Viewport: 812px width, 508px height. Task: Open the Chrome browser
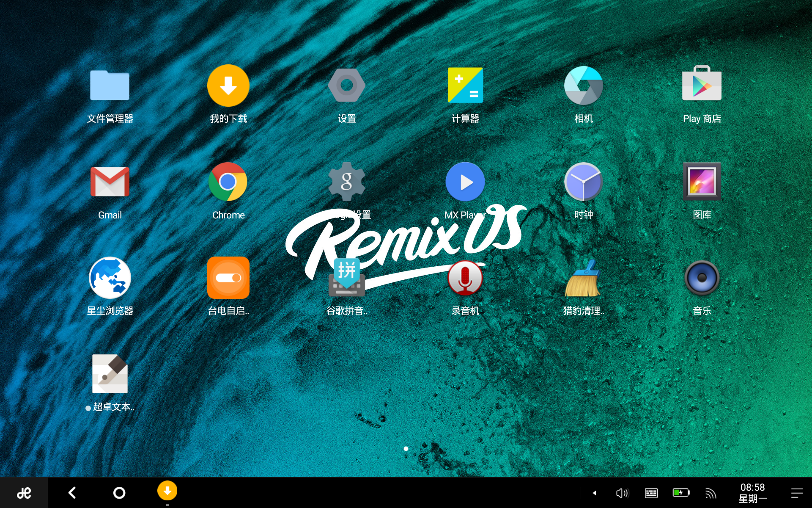[228, 182]
